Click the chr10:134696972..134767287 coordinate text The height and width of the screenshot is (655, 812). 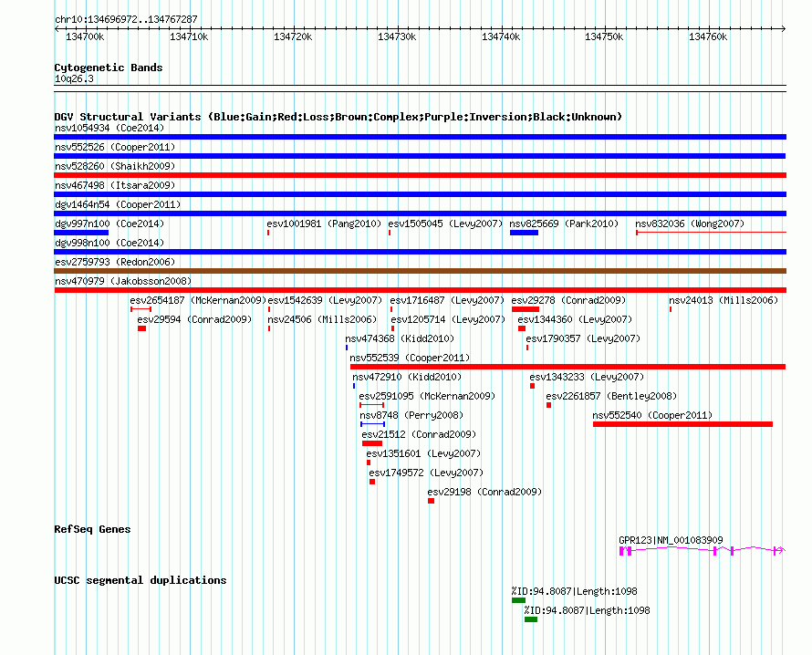pos(126,19)
